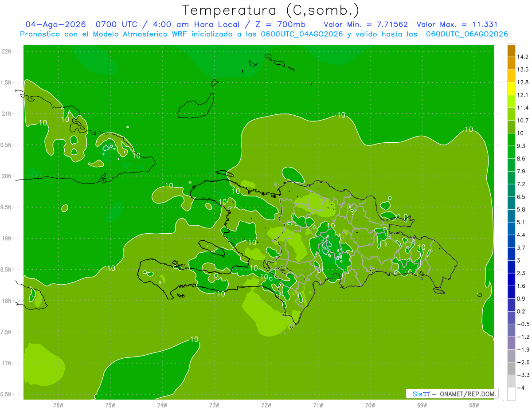Click the "21N" latitude label
Screen dimensions: 532x411
(x=6, y=114)
